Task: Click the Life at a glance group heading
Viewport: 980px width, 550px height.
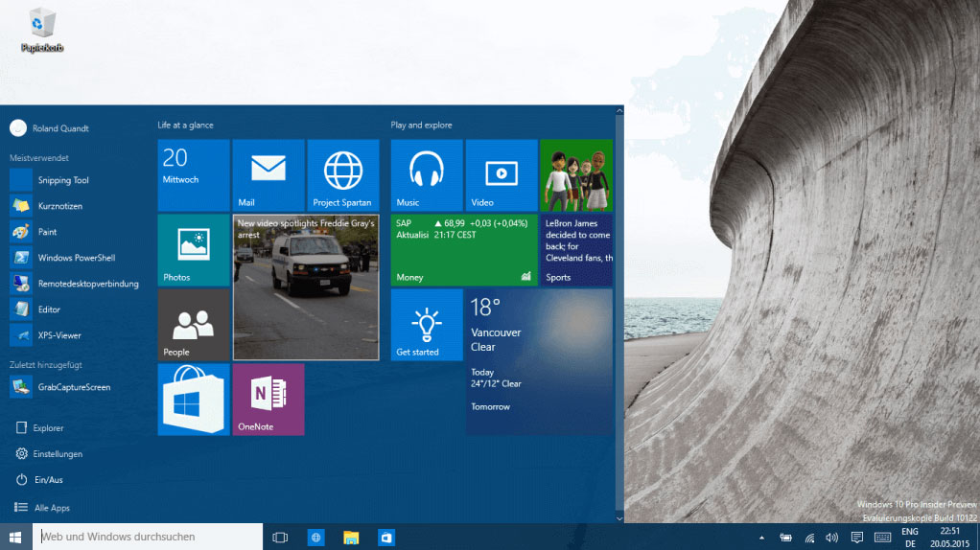Action: point(185,125)
